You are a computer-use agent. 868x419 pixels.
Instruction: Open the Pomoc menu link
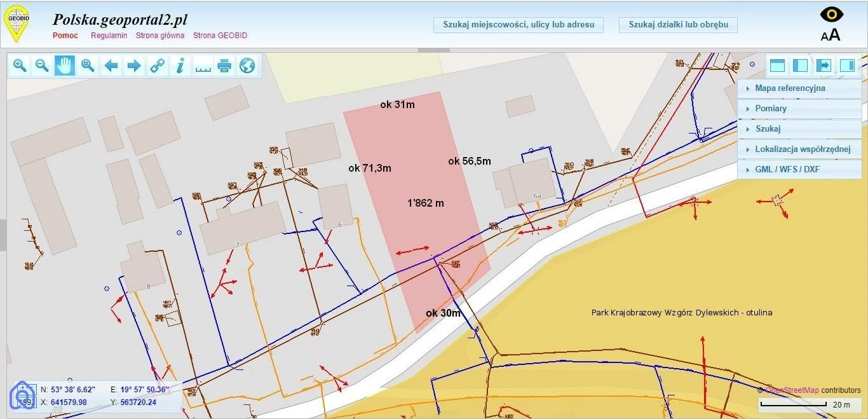click(x=65, y=36)
